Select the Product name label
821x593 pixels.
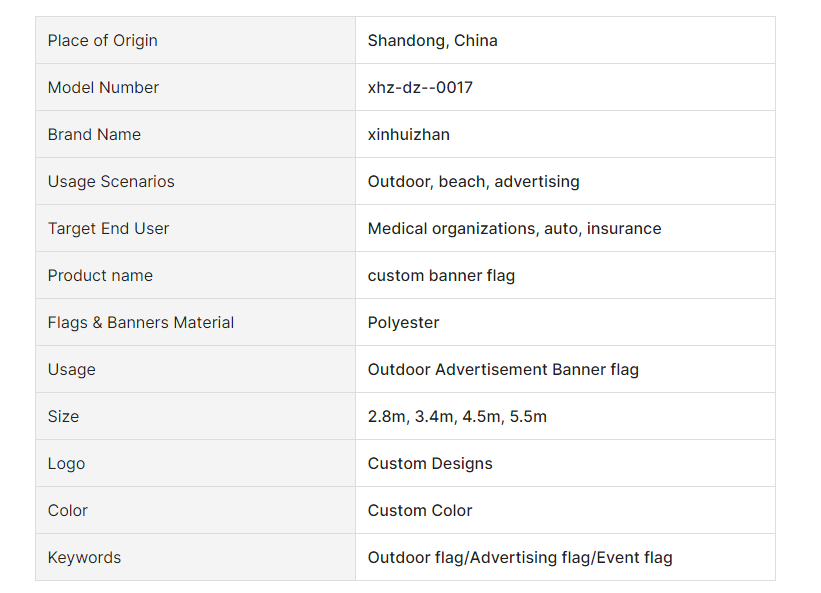pos(100,275)
